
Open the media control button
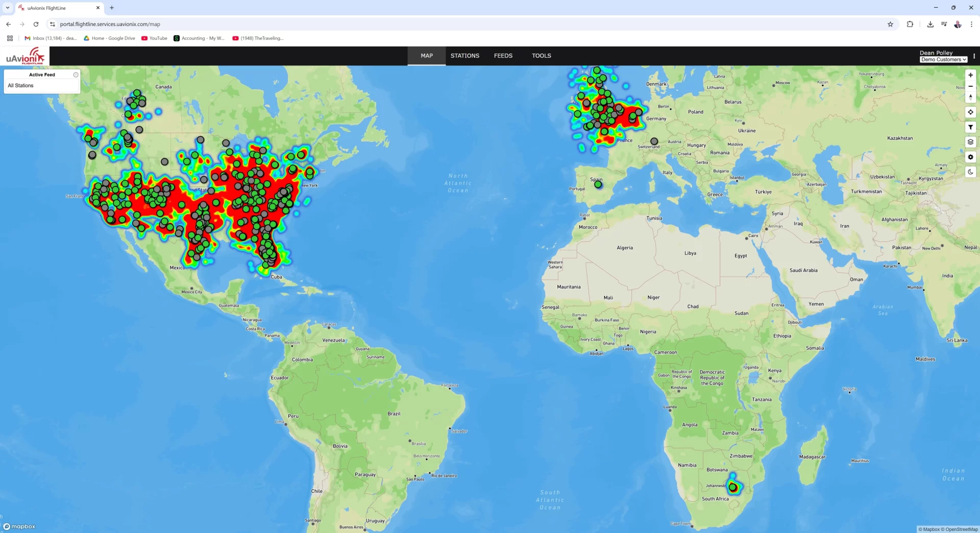(944, 24)
